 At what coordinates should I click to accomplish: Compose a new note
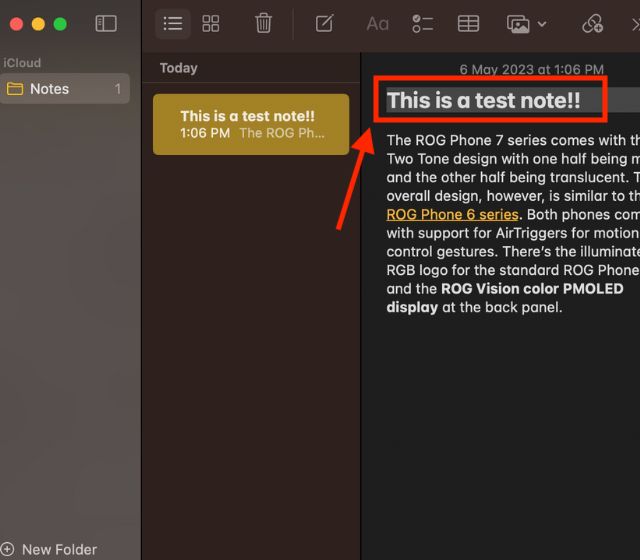pos(325,23)
